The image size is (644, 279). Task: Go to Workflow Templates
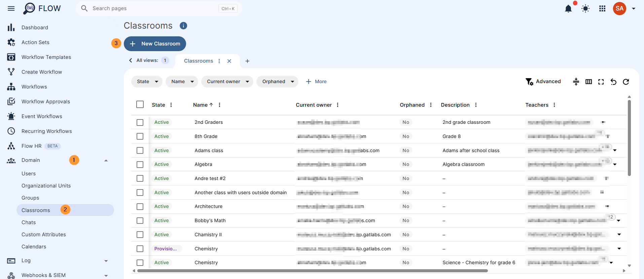pyautogui.click(x=46, y=57)
